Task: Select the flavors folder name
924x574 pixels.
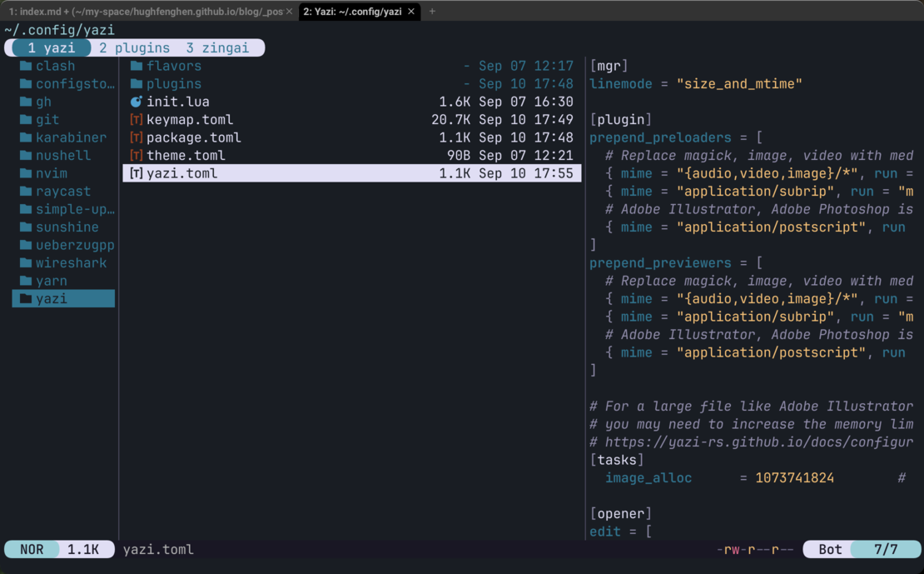Action: [x=174, y=66]
